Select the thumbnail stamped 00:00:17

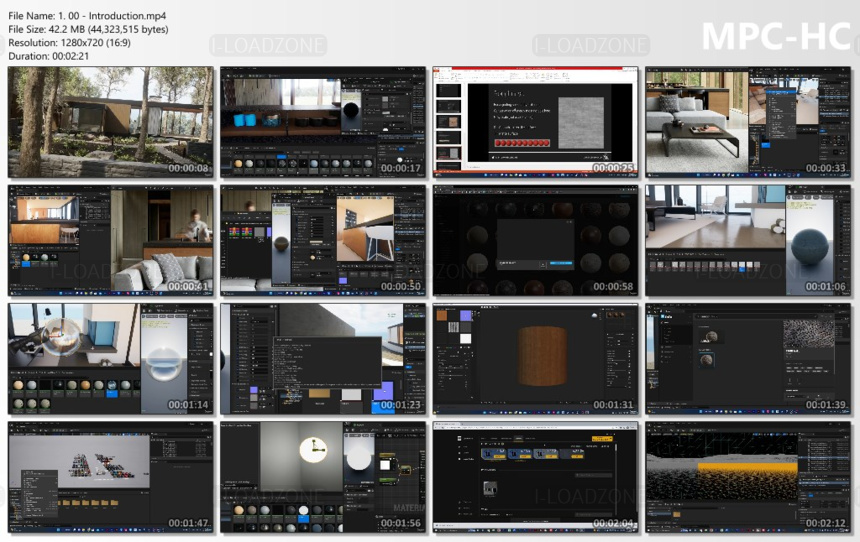(x=323, y=122)
